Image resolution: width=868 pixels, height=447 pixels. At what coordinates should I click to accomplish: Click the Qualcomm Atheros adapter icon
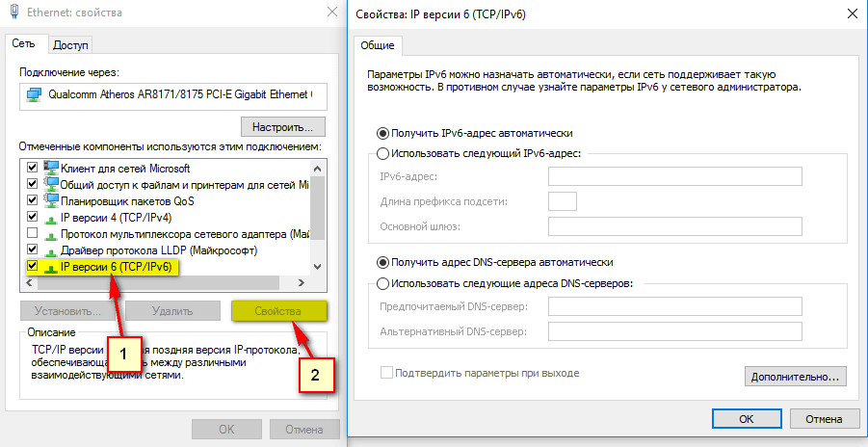coord(34,94)
